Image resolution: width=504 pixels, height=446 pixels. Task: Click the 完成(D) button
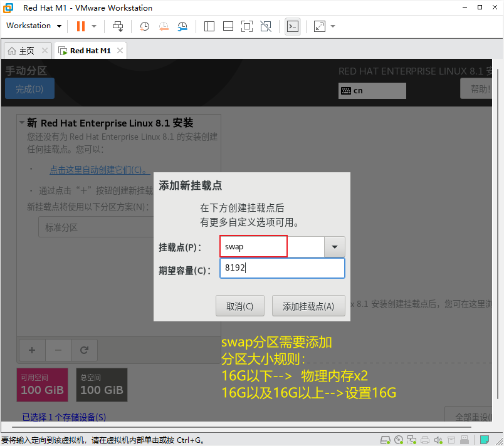pyautogui.click(x=29, y=88)
